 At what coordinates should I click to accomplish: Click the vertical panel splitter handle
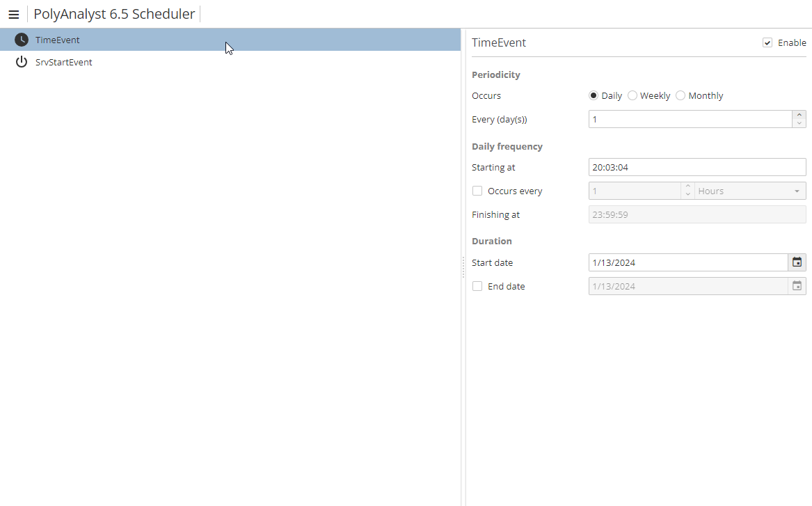(463, 267)
